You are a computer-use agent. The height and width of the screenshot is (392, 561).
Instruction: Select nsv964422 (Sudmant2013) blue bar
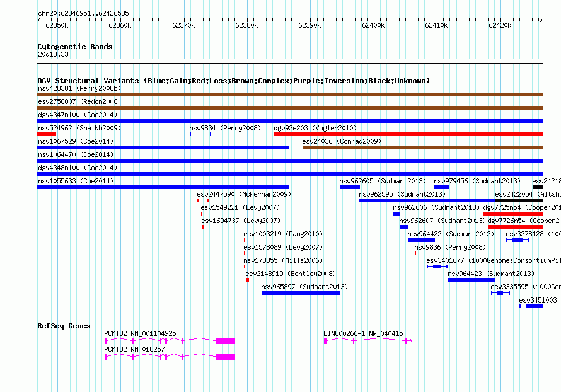[421, 240]
